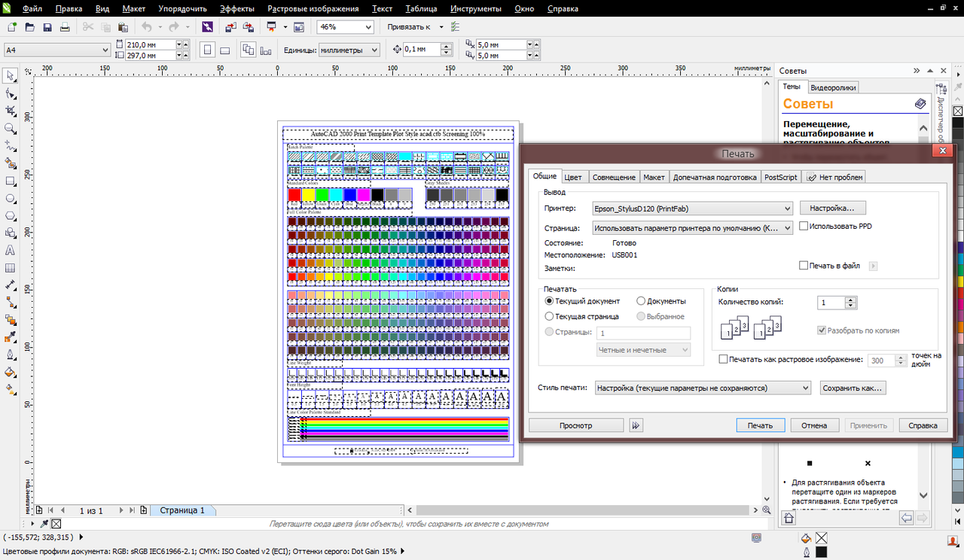Create a new document from the toolbar
Image resolution: width=964 pixels, height=560 pixels.
click(x=11, y=27)
